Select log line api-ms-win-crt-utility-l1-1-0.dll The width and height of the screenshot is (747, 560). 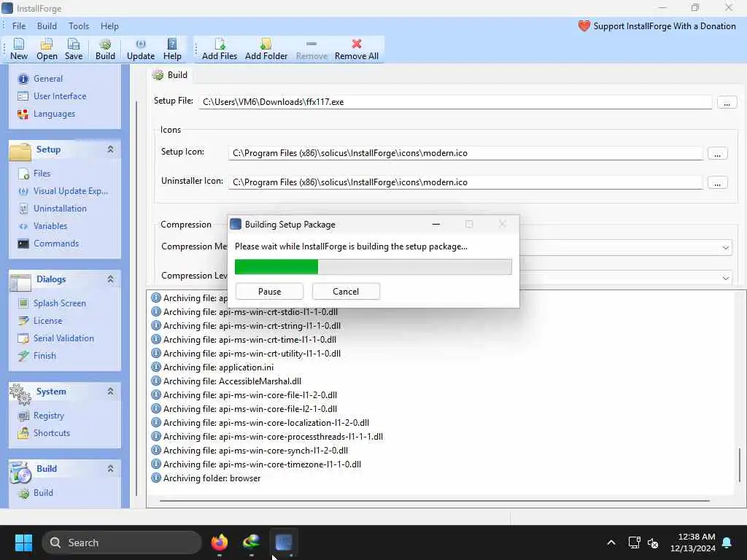246,354
